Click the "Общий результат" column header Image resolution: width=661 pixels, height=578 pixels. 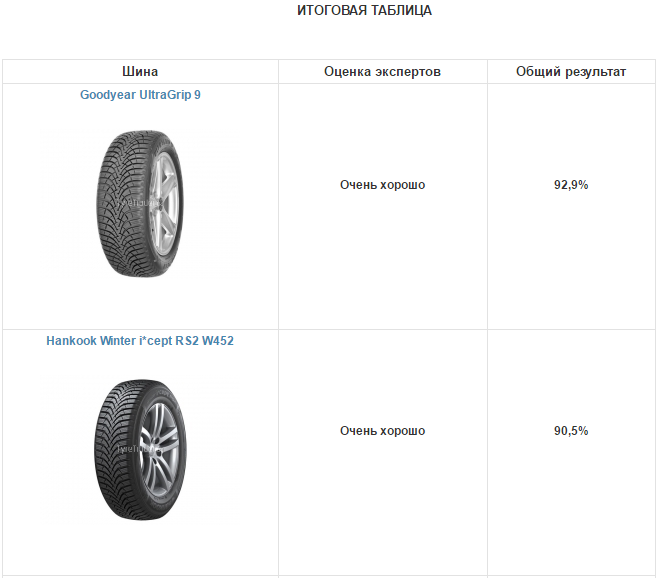tap(571, 72)
